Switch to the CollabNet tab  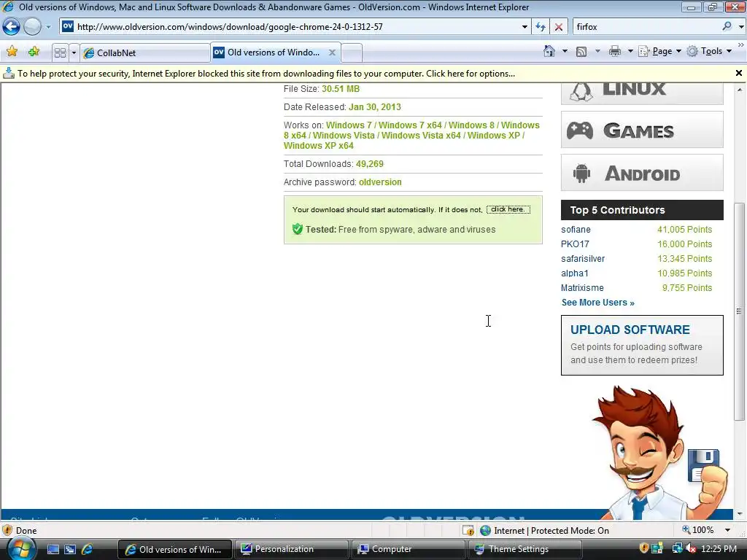[x=145, y=52]
